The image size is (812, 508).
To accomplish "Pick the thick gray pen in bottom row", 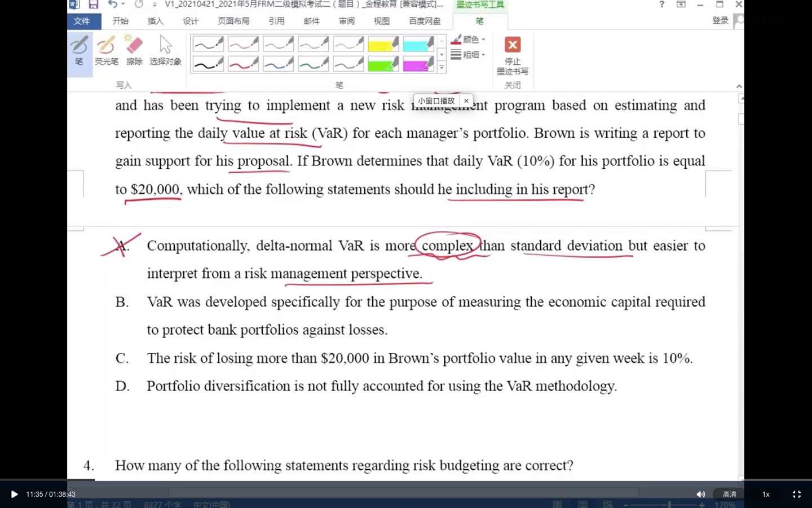I will point(348,64).
